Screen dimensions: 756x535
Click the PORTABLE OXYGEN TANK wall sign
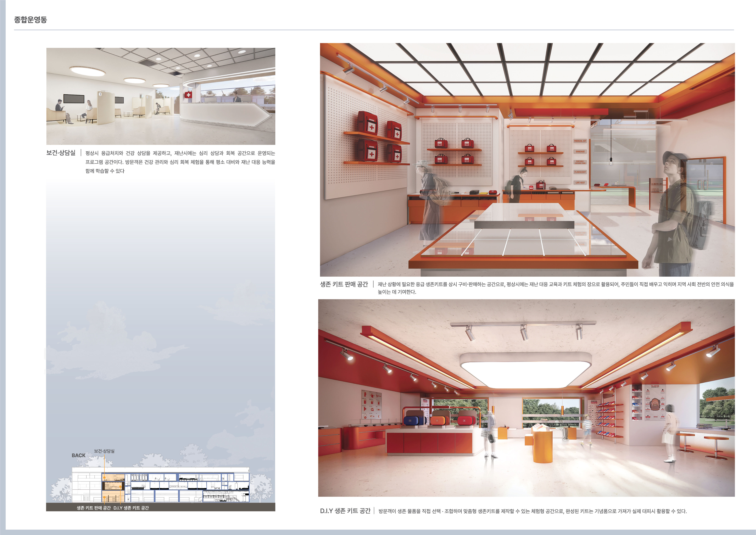580,162
